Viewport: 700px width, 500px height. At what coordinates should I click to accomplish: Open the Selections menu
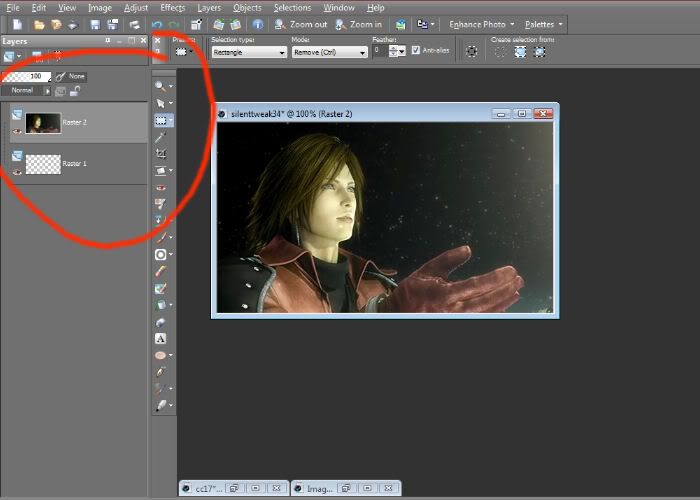[x=292, y=8]
